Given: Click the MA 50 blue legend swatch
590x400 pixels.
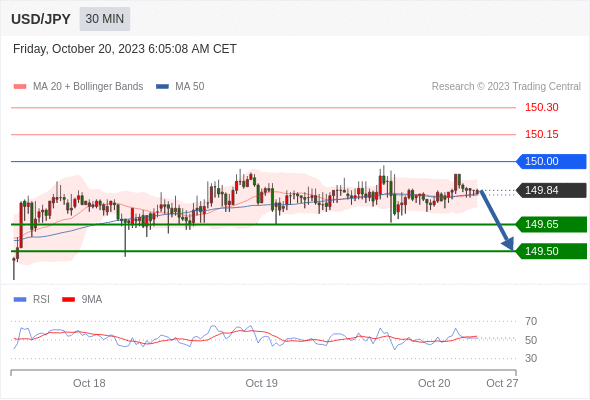Looking at the screenshot, I should [162, 87].
